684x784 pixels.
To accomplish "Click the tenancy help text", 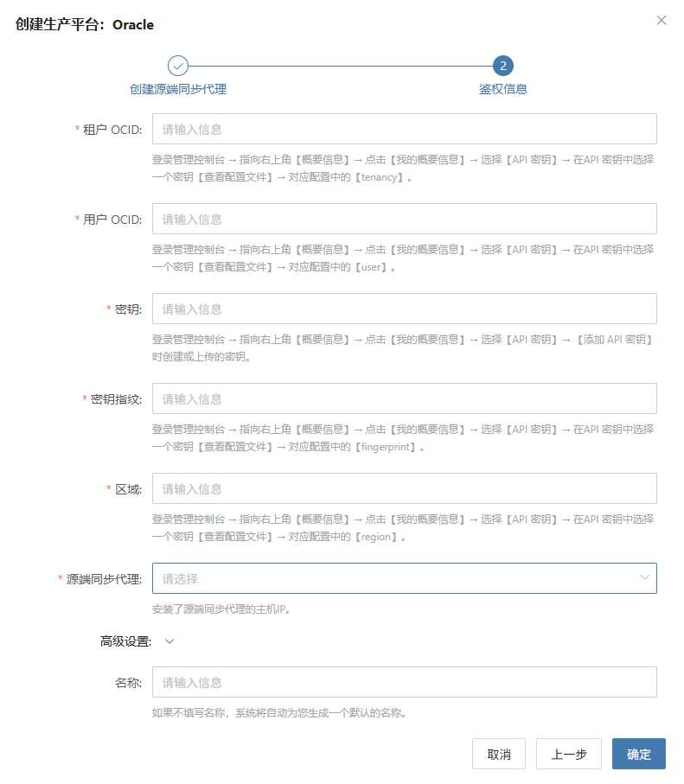I will (x=403, y=168).
